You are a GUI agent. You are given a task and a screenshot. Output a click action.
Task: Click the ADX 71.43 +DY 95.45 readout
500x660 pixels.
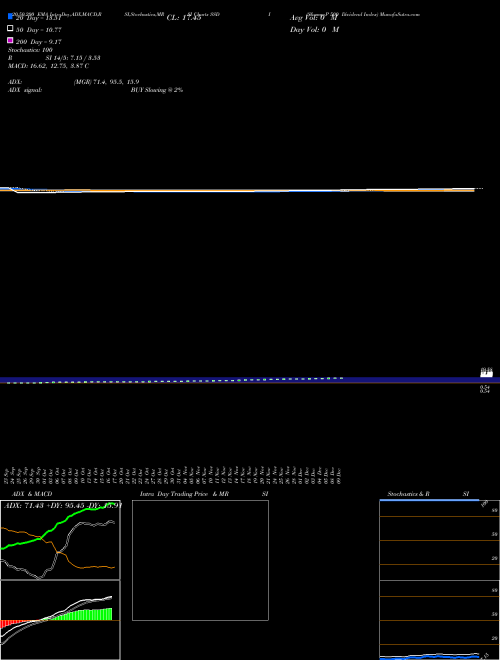tap(63, 505)
